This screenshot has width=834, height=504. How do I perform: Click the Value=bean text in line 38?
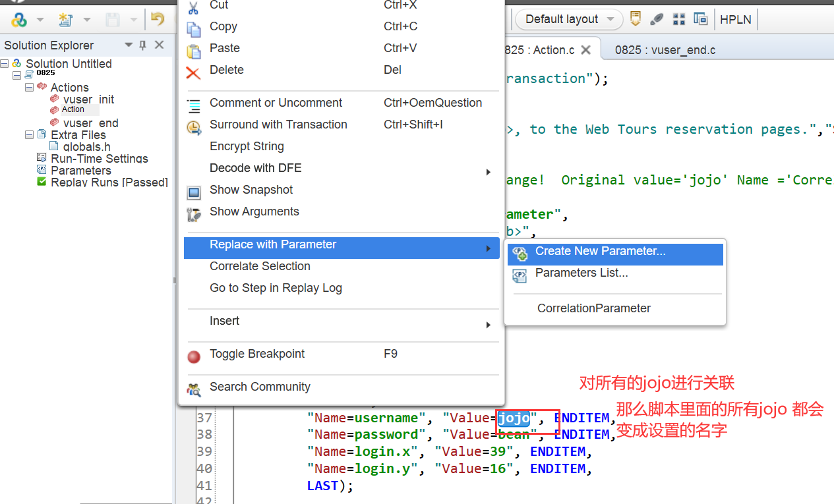point(490,435)
